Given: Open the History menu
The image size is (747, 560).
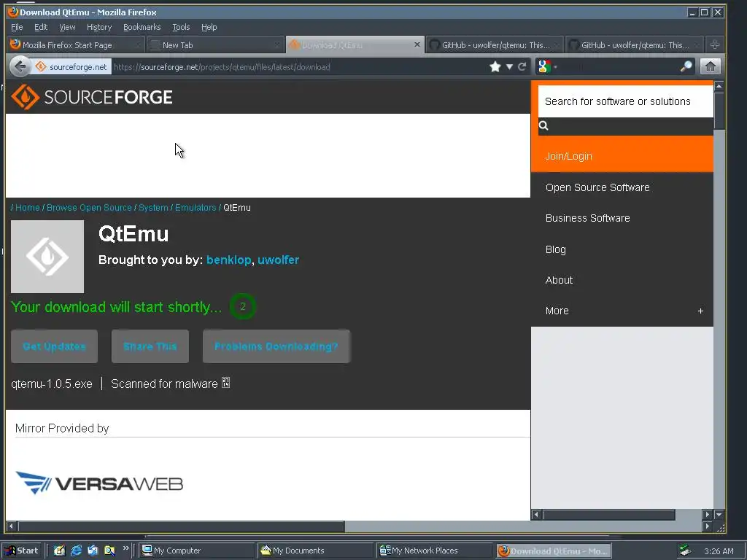Looking at the screenshot, I should pyautogui.click(x=99, y=27).
